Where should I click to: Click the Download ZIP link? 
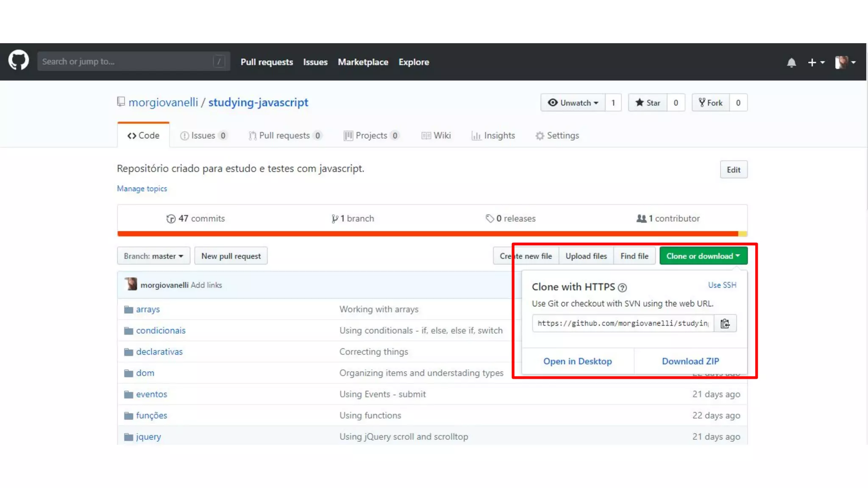pos(690,361)
